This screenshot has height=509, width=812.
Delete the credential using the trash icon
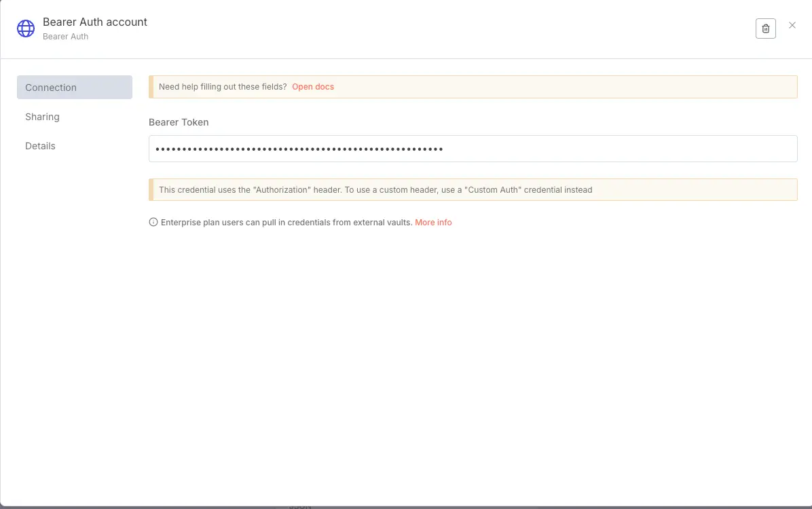click(x=766, y=29)
